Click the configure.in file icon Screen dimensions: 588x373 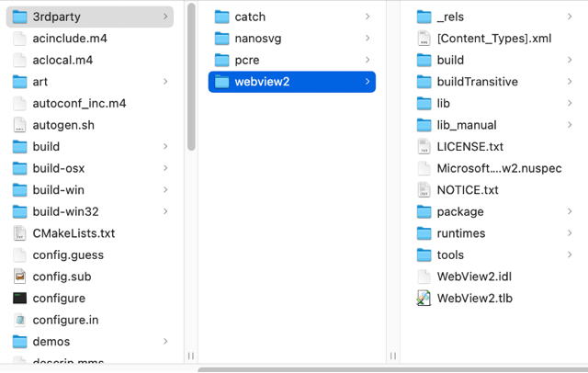19,320
